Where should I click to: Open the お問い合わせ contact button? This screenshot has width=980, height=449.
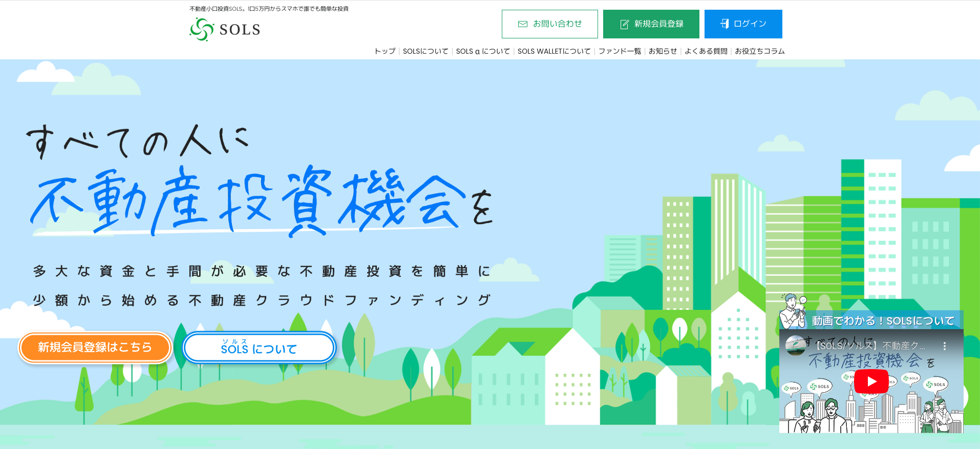[x=549, y=24]
